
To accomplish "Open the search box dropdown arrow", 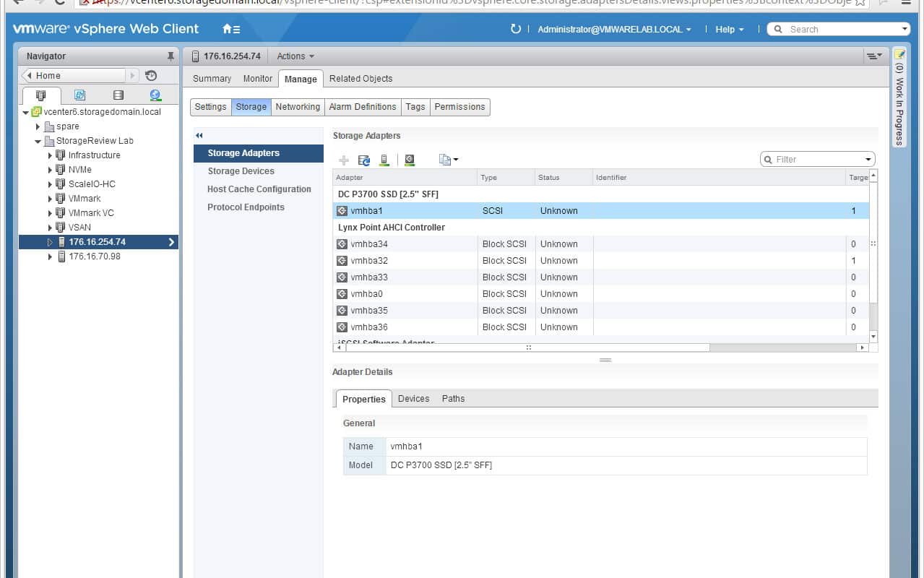I will coord(905,30).
